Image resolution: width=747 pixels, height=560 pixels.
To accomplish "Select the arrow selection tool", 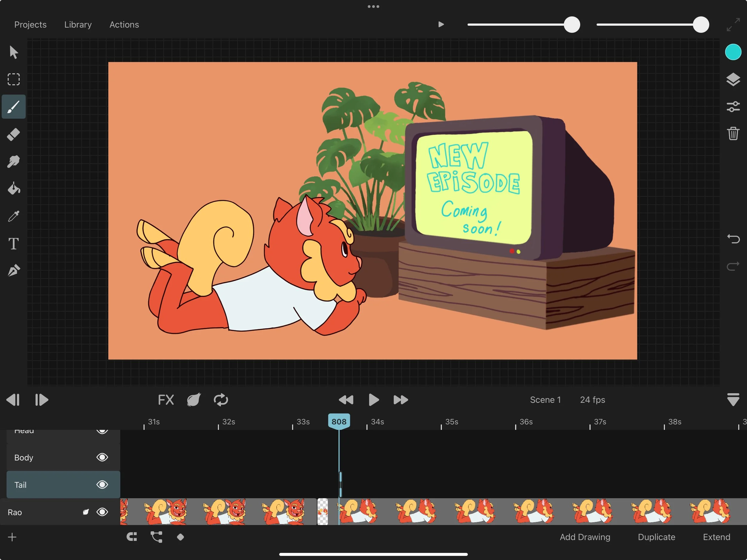I will tap(13, 52).
